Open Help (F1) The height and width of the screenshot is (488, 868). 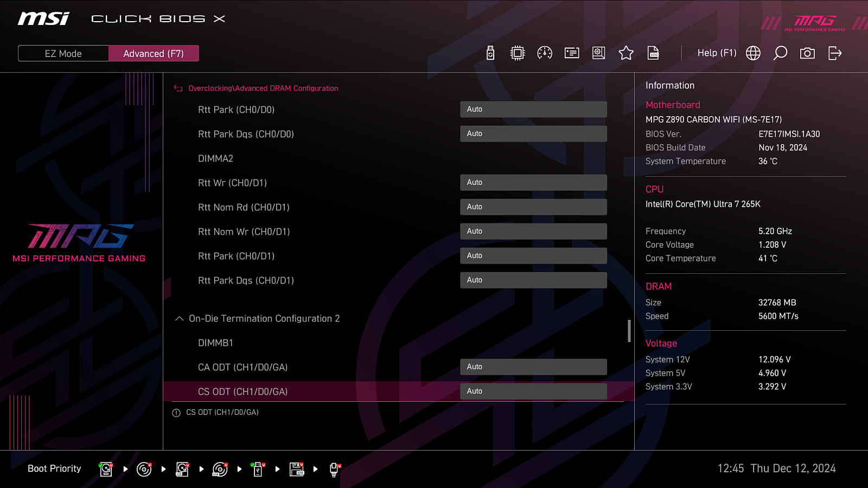717,53
